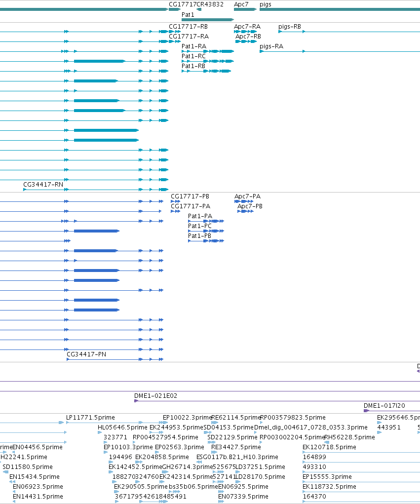Click the EP10022.3prime EST label
This screenshot has height=504, width=420.
pos(187,418)
